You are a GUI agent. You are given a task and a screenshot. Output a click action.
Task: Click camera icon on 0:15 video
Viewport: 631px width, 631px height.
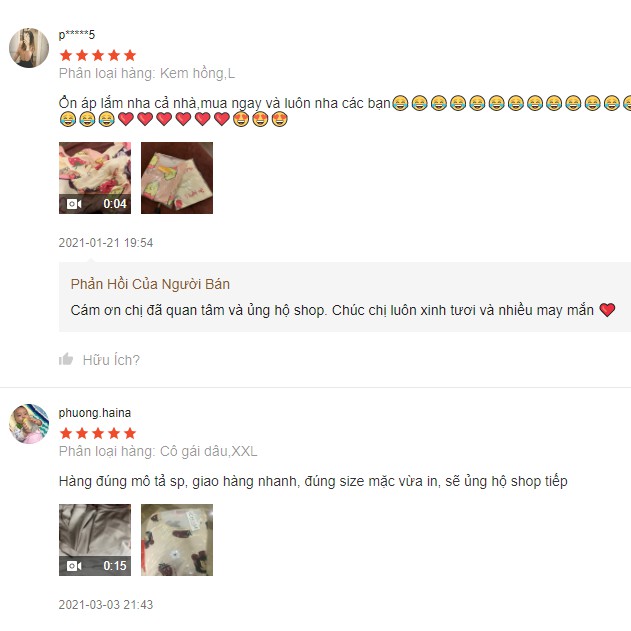pos(74,566)
